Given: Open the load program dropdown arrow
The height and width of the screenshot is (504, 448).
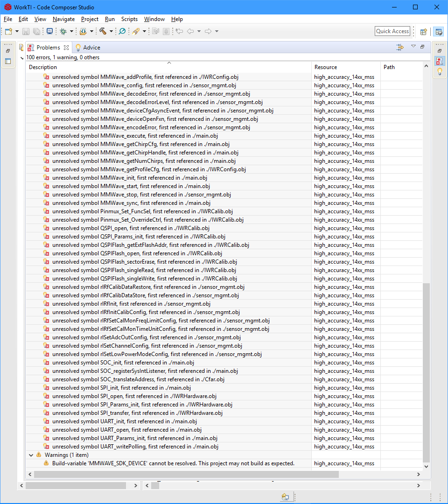Looking at the screenshot, I should 91,31.
